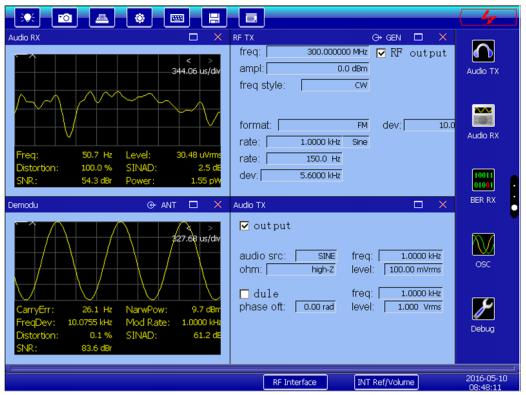Click the Audio RX waveform right arrow
526x395 pixels.
coord(210,61)
